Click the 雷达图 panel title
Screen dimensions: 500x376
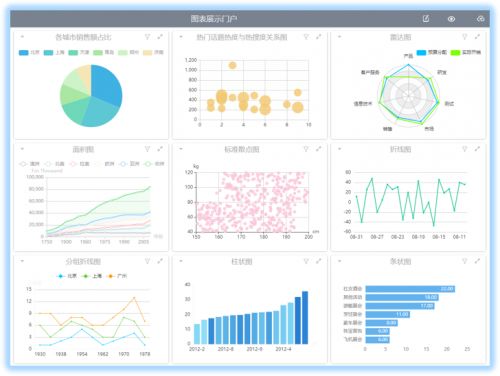pos(400,37)
